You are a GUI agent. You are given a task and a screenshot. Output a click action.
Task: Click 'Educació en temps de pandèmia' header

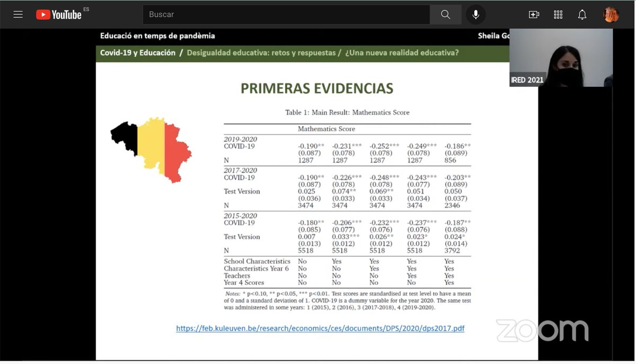point(157,36)
